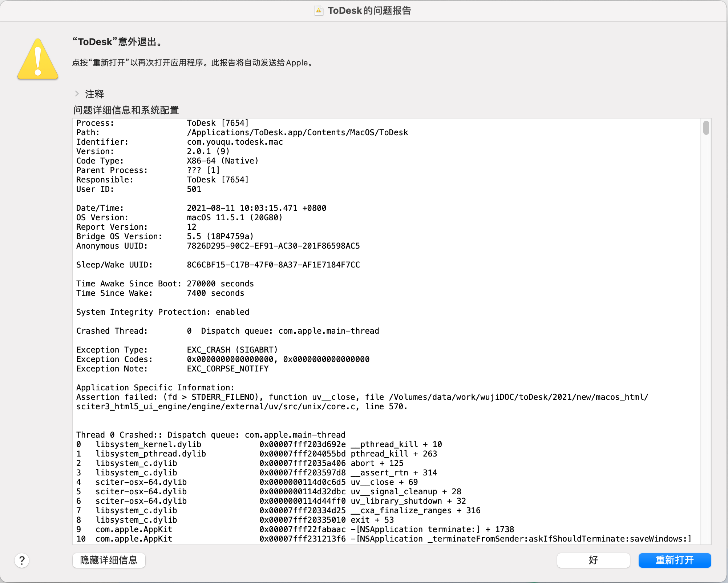The image size is (728, 583).
Task: Click stack frame 5 uv__signal_cleanup + 28
Action: click(269, 491)
